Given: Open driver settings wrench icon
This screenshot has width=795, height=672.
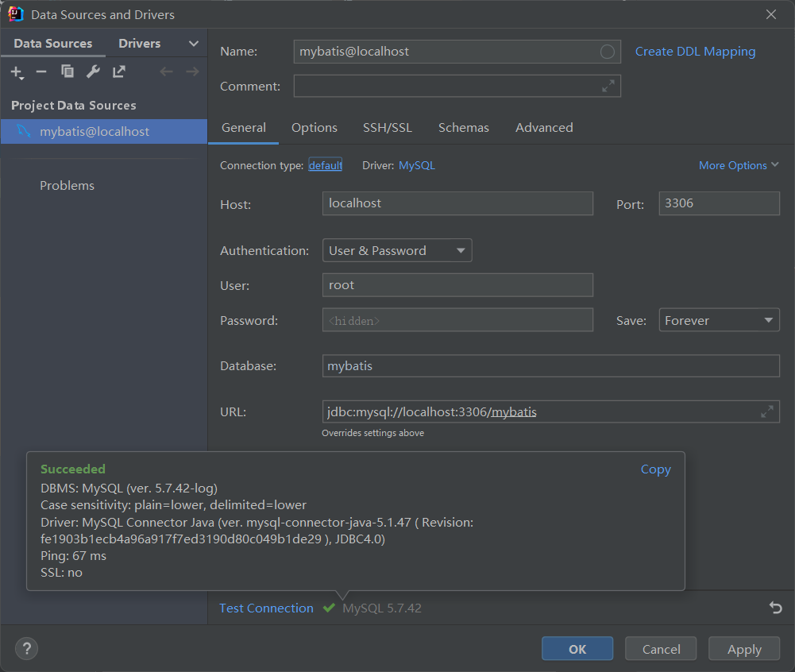Looking at the screenshot, I should click(93, 72).
